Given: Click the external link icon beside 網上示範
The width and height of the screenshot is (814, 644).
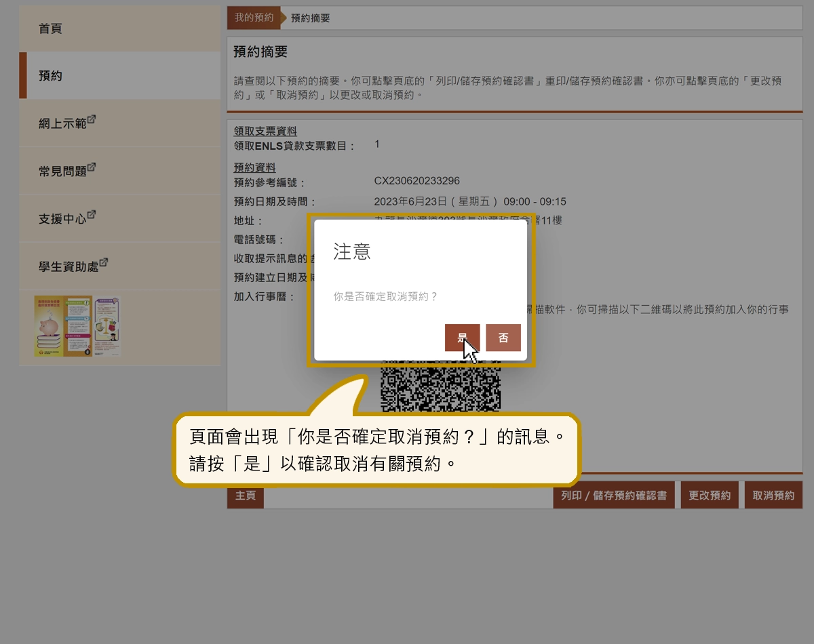Looking at the screenshot, I should [92, 120].
